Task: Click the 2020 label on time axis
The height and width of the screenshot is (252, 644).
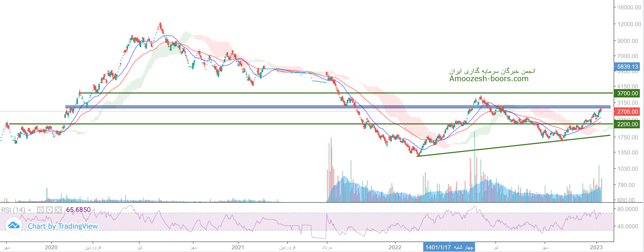Action: click(x=51, y=247)
